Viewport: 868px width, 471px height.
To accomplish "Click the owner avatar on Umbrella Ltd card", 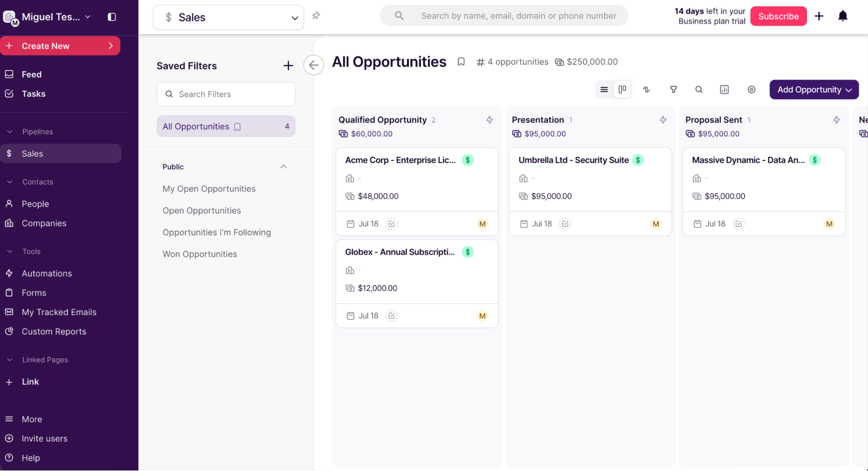I will [656, 224].
